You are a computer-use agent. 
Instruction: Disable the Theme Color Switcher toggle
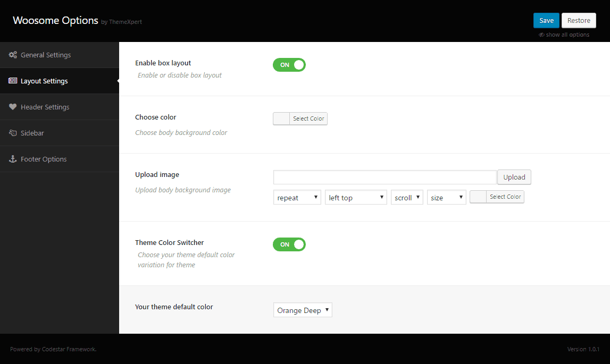[289, 244]
